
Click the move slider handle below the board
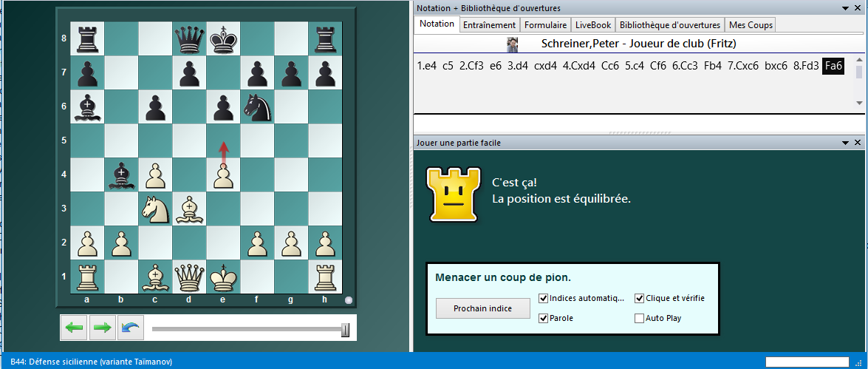coord(346,331)
